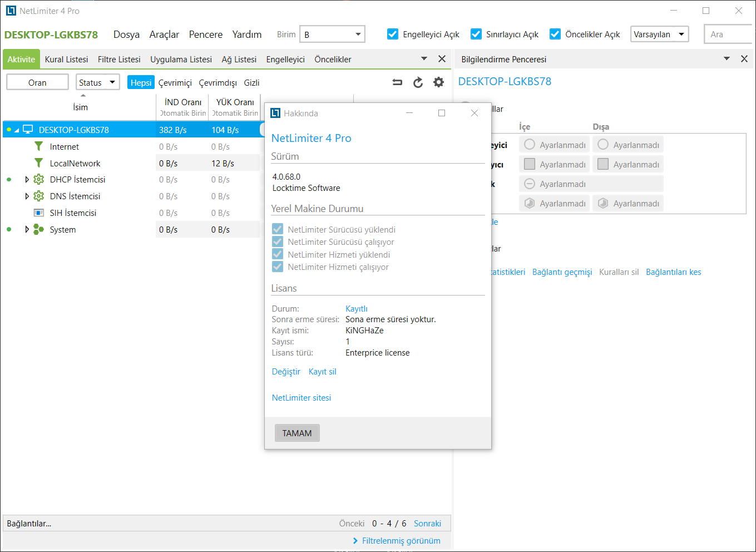Viewport: 756px width, 552px height.
Task: Click the green status dot next to DHCP İstemcisi
Action: coord(9,179)
